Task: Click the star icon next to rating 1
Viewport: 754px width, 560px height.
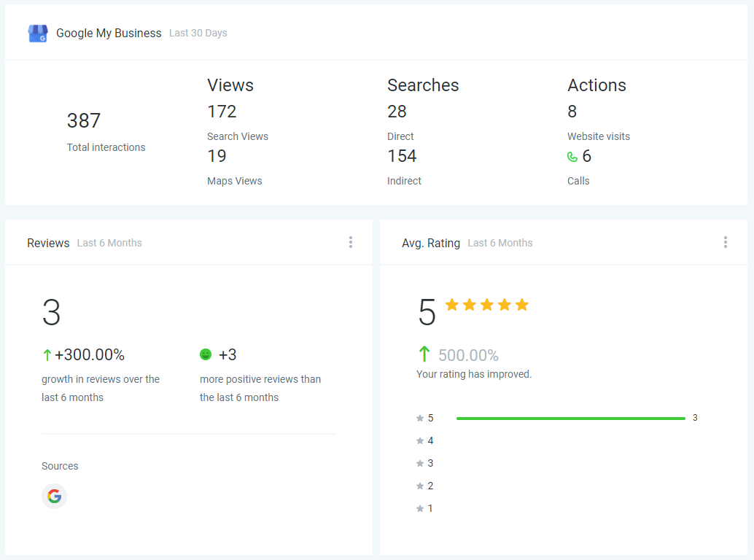Action: [420, 509]
